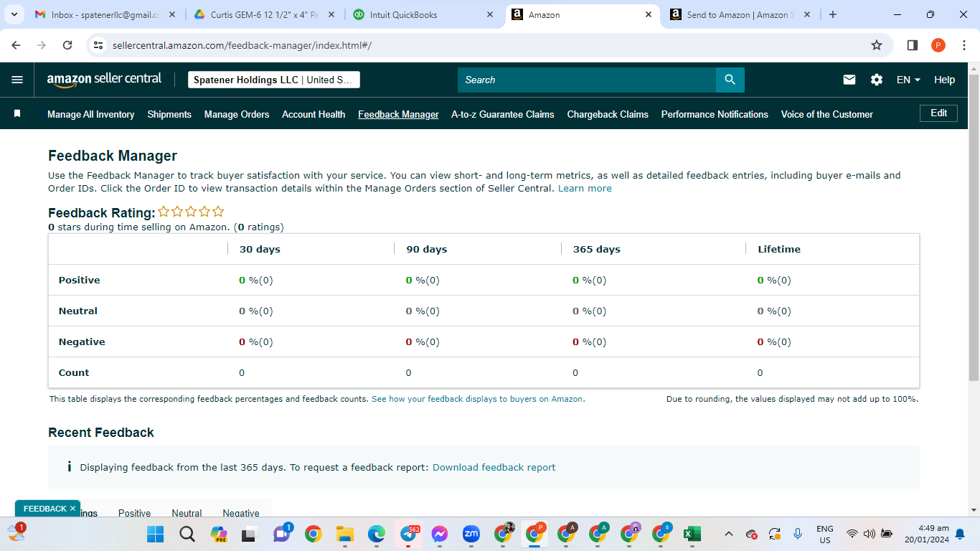This screenshot has width=980, height=551.
Task: Open the Chrome side panel icon
Action: (913, 45)
